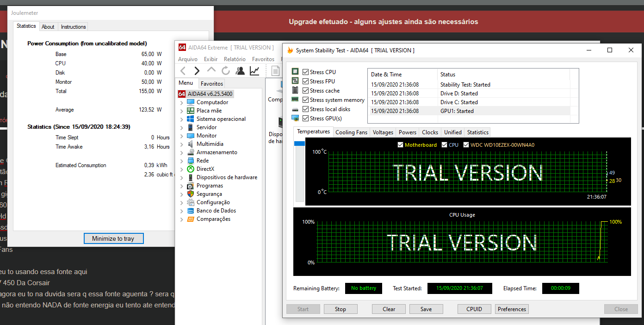
Task: Open the Unified tab
Action: click(x=453, y=132)
